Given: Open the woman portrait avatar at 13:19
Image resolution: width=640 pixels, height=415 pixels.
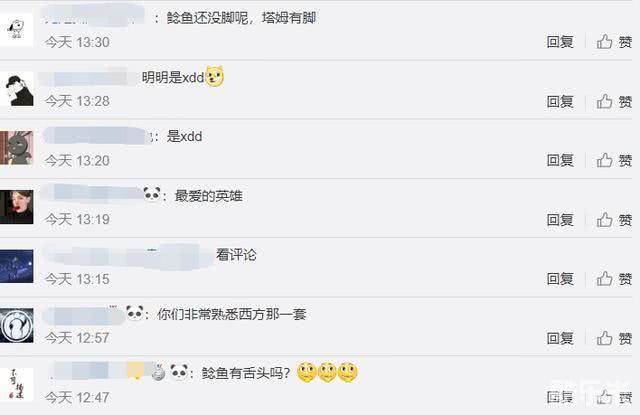Looking at the screenshot, I should pyautogui.click(x=16, y=207).
